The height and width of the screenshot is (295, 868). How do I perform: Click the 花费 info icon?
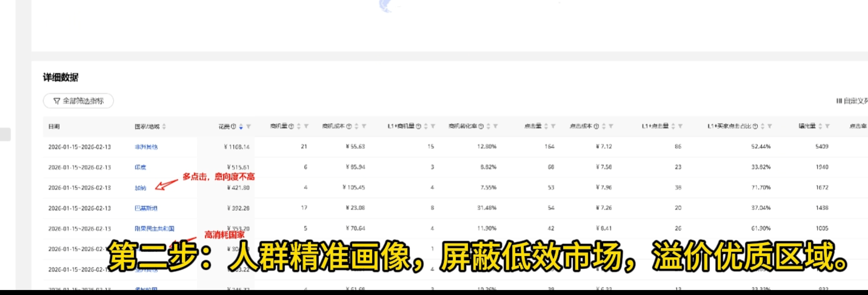234,126
